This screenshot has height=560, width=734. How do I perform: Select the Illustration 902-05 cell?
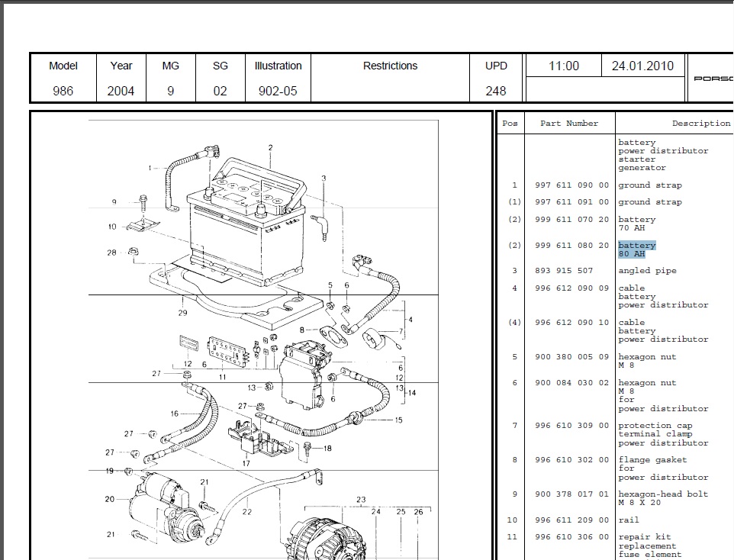278,78
